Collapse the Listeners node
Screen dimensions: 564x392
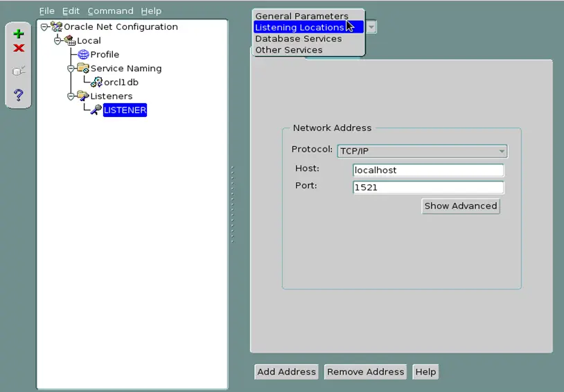coord(71,96)
